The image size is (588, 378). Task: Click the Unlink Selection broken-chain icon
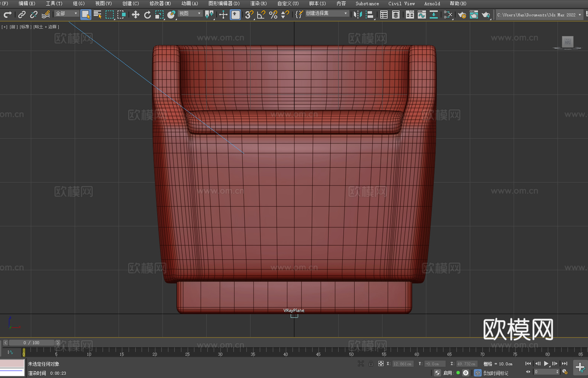pyautogui.click(x=34, y=14)
